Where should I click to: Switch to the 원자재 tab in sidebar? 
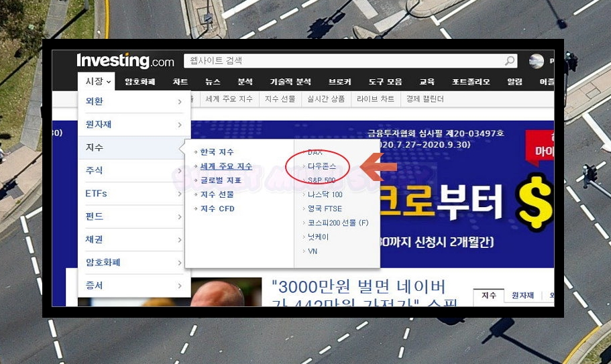click(x=522, y=296)
